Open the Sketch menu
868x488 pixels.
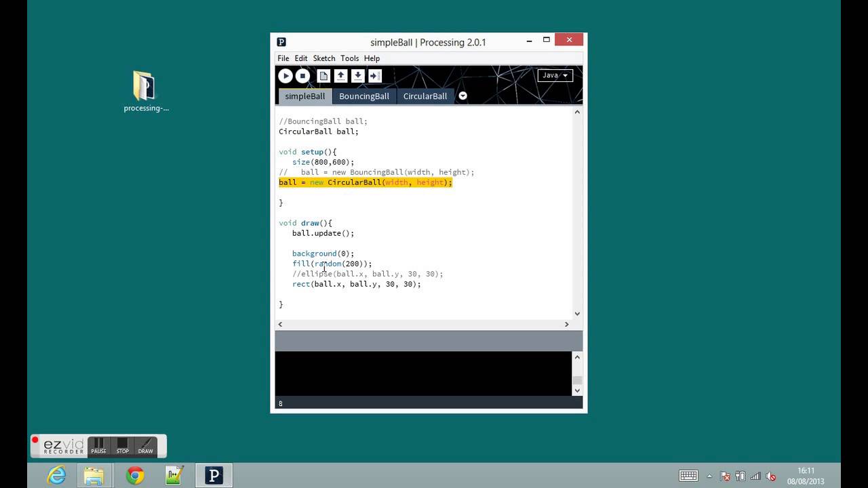point(324,58)
